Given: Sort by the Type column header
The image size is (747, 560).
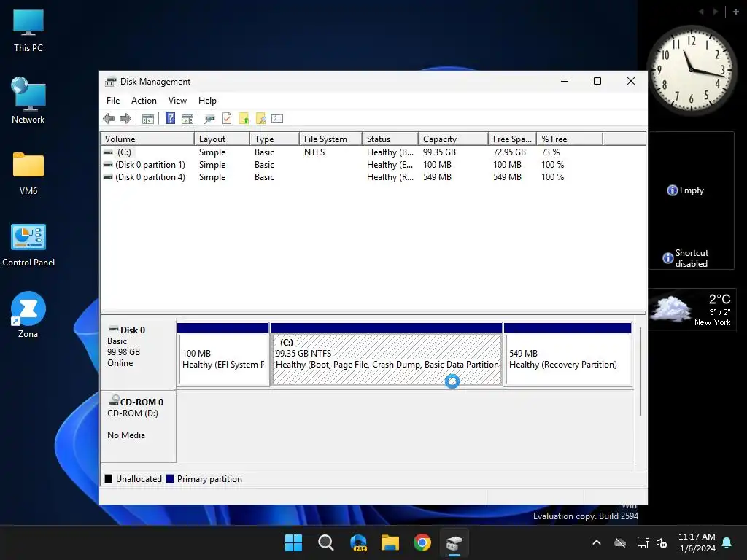Looking at the screenshot, I should pos(274,139).
